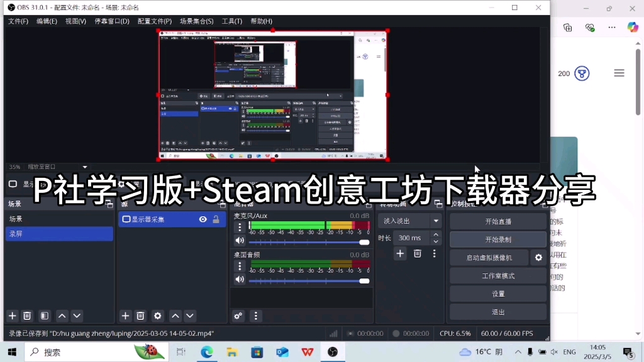Click Windows search box
The image size is (644, 362).
96,352
